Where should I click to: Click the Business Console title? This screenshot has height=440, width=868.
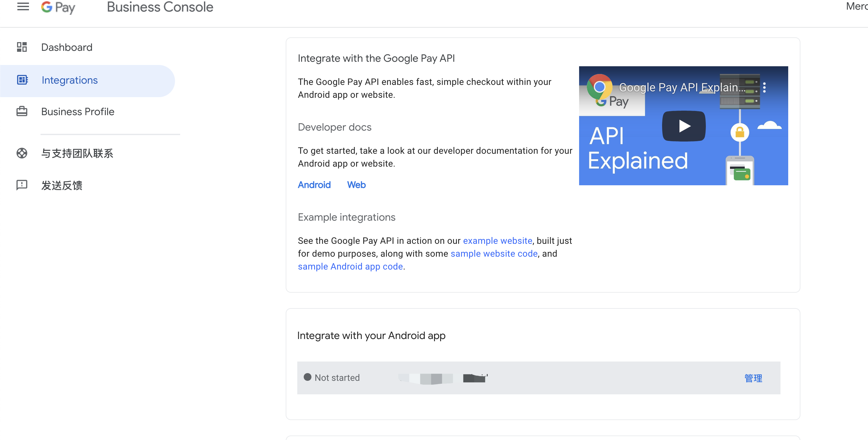[x=160, y=7]
